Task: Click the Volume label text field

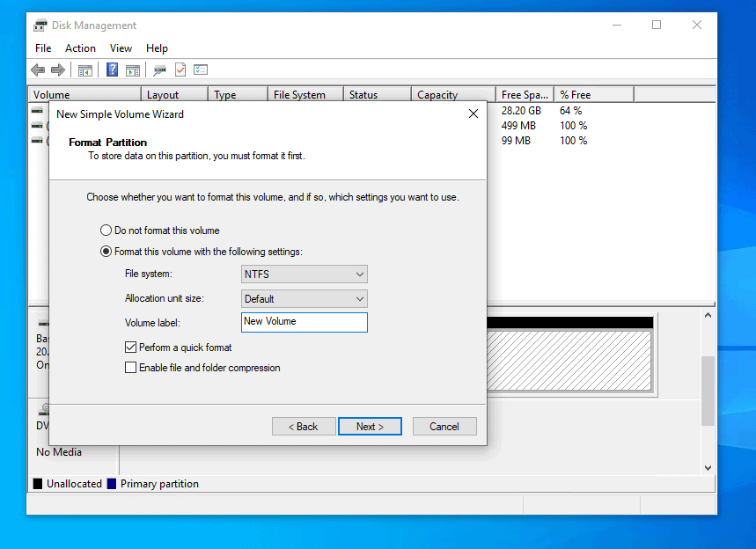Action: (305, 323)
